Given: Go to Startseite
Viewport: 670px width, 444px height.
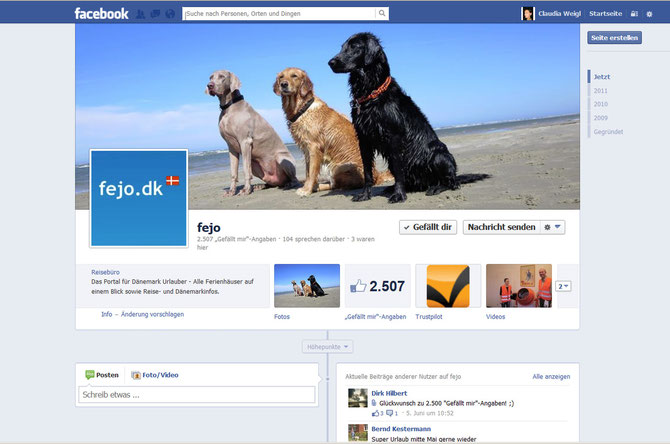Looking at the screenshot, I should [605, 14].
